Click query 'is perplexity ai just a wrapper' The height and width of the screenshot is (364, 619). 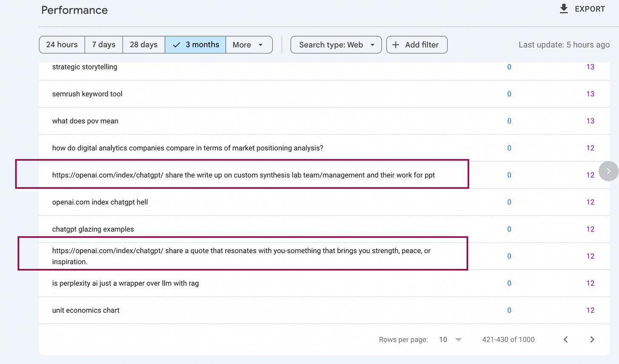tap(125, 283)
